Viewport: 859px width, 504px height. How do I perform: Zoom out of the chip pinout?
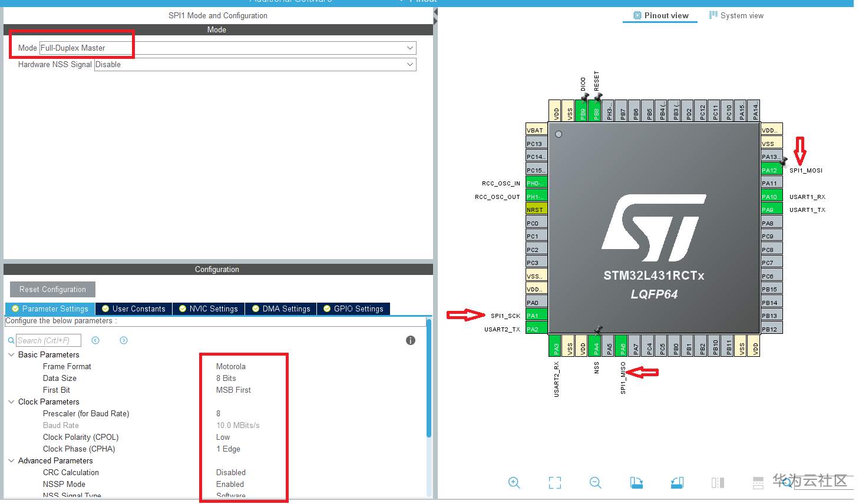pos(596,483)
